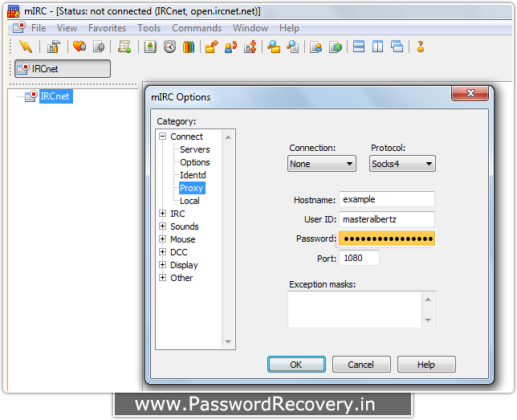Open the Channels list icon
Viewport: 517px width, 420px height.
pyautogui.click(x=99, y=47)
